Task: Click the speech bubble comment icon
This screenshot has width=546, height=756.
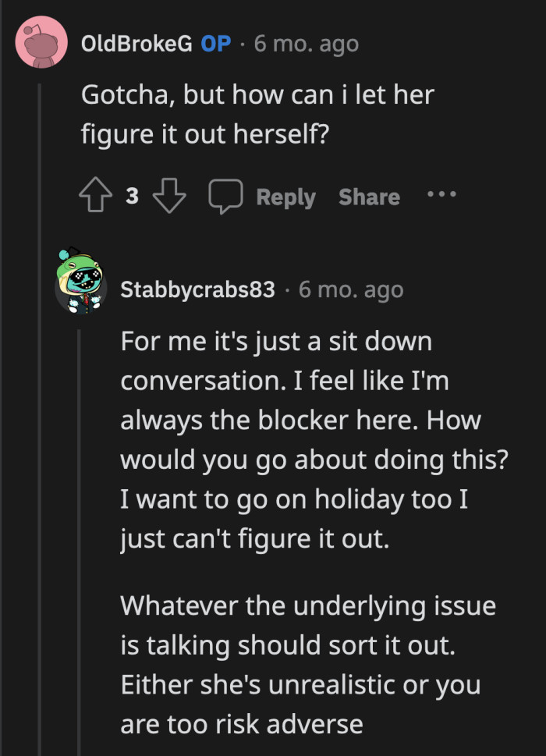Action: (226, 196)
